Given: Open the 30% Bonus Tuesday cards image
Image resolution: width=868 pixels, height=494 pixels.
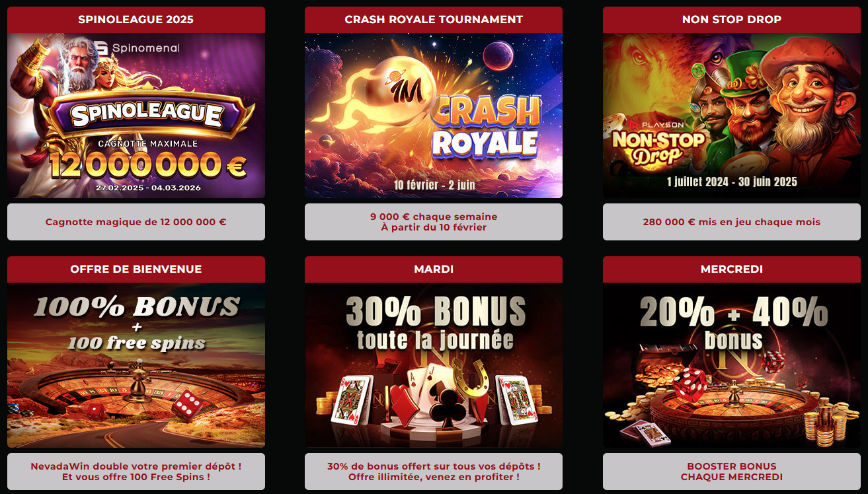Looking at the screenshot, I should tap(434, 365).
